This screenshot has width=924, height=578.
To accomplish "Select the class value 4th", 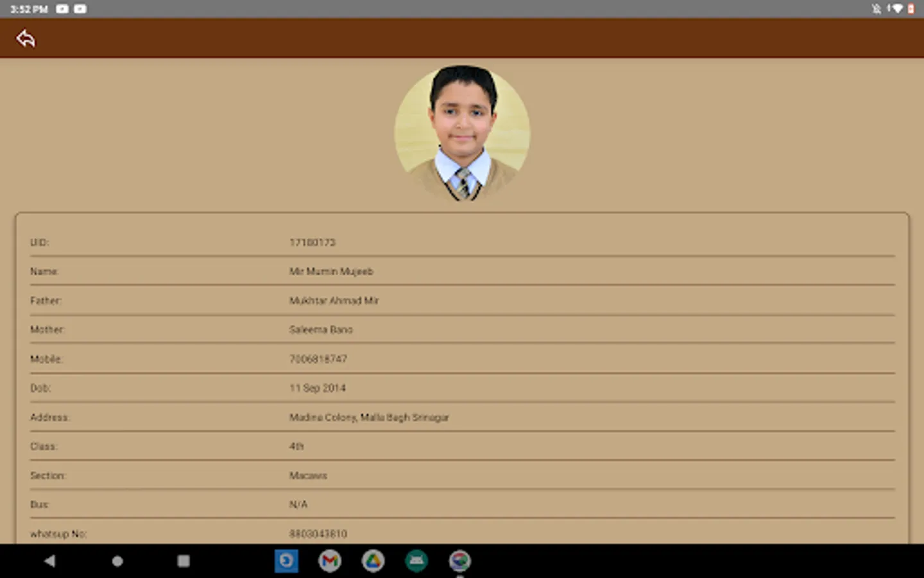I will tap(296, 446).
